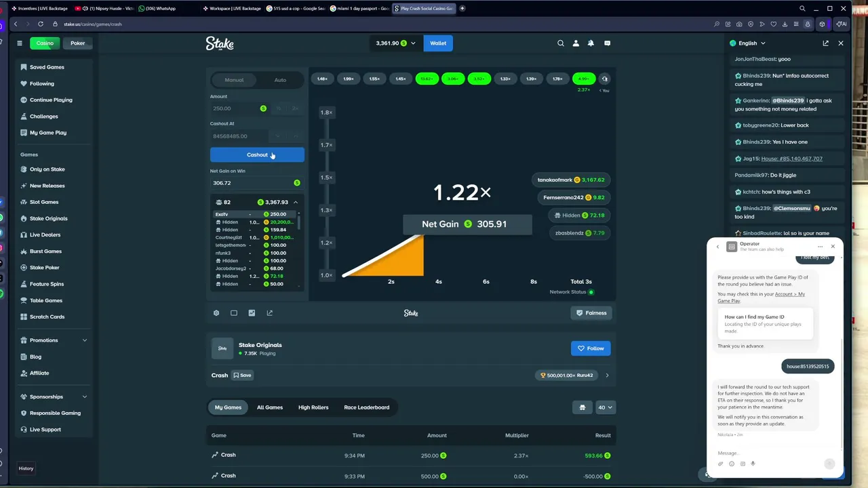Open English chat language dropdown
The width and height of the screenshot is (868, 488).
(x=747, y=43)
